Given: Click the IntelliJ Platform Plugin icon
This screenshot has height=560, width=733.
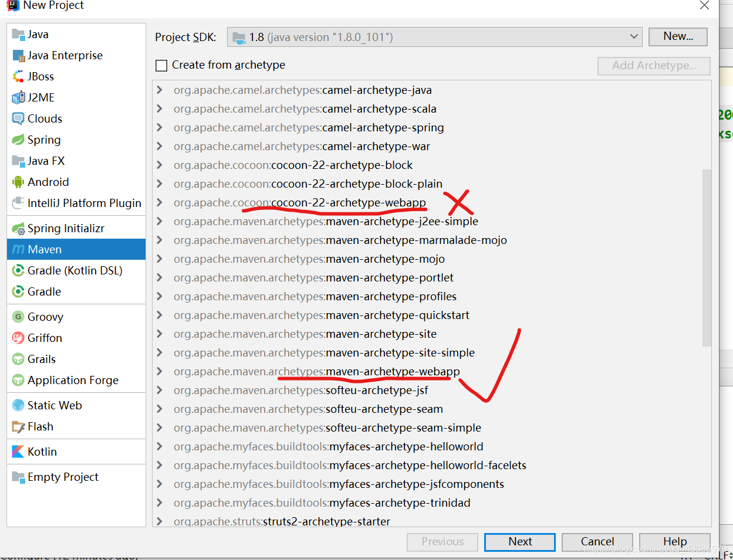Looking at the screenshot, I should pos(18,203).
